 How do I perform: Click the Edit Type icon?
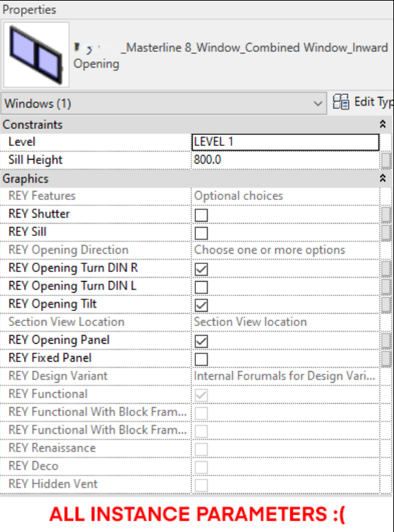tap(341, 102)
